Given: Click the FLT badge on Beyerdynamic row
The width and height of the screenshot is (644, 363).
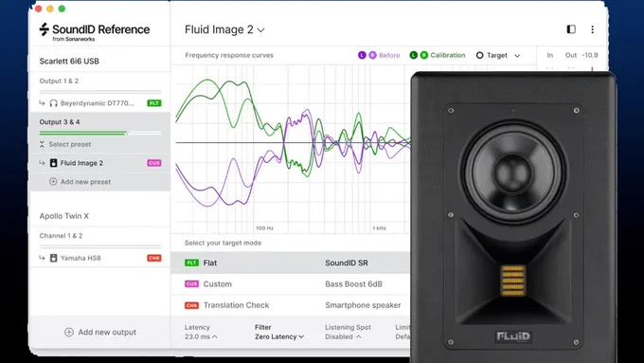Looking at the screenshot, I should 154,103.
